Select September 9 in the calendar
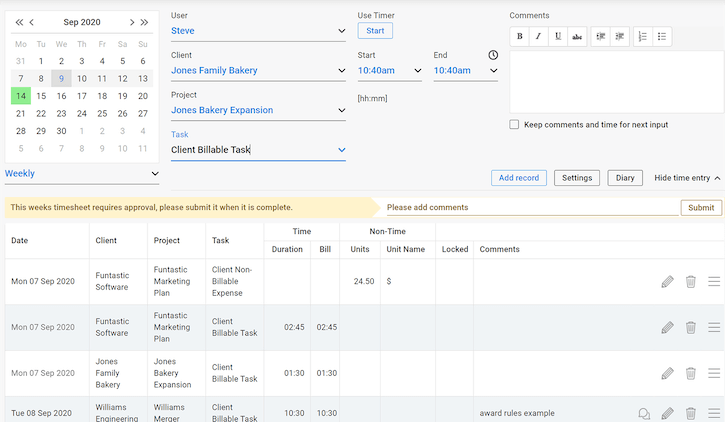 click(x=61, y=79)
